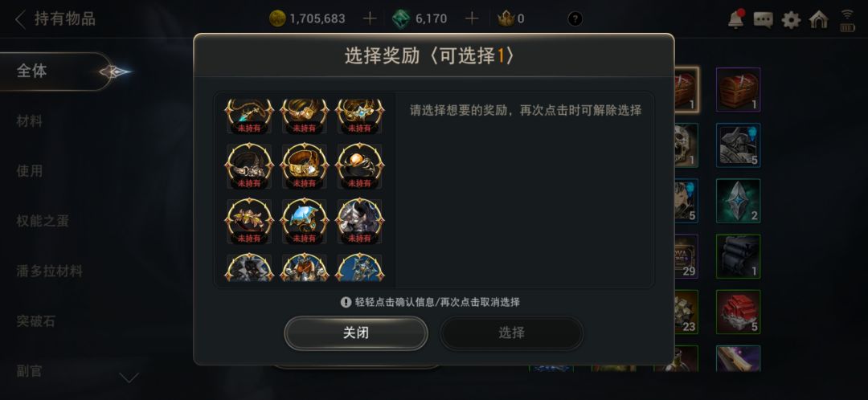Select the orange-orb ring reward
The height and width of the screenshot is (400, 868).
pyautogui.click(x=359, y=166)
